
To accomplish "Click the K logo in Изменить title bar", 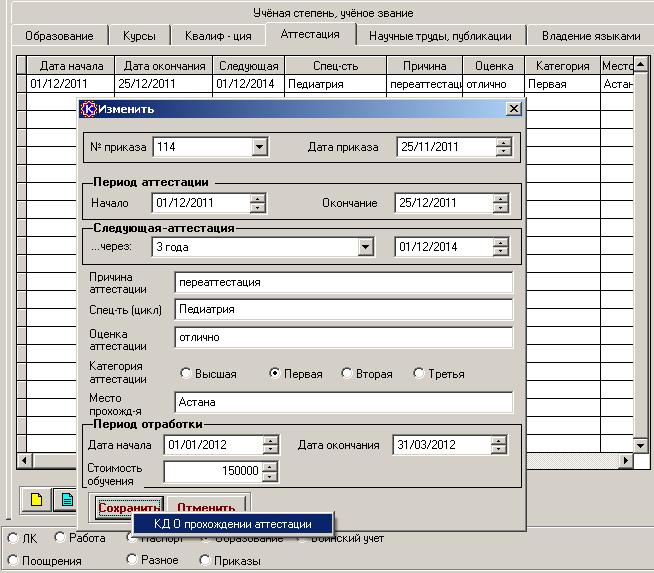I will coord(88,109).
